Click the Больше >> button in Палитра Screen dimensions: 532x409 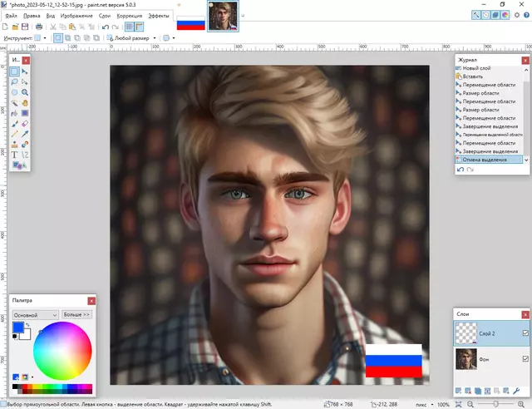pos(76,314)
